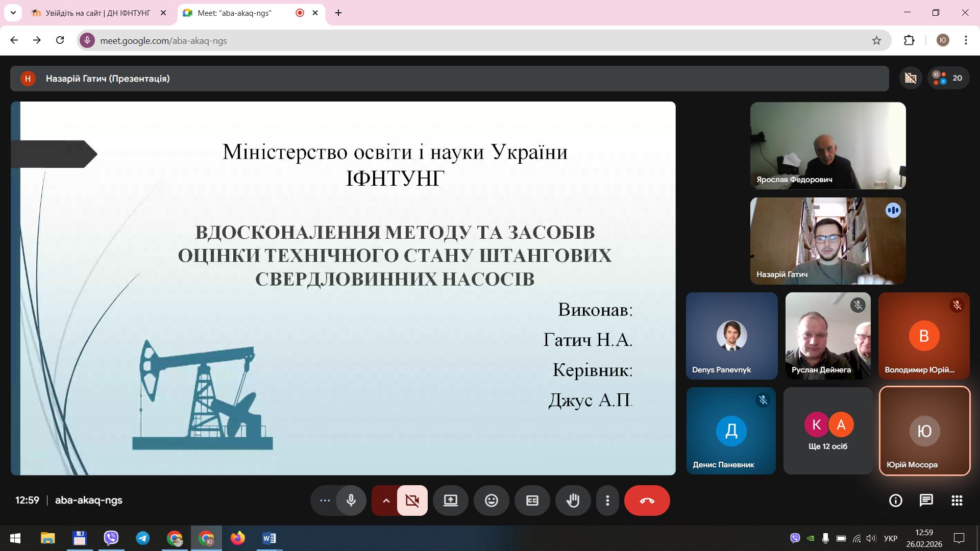Open the emoji reactions button

click(491, 500)
